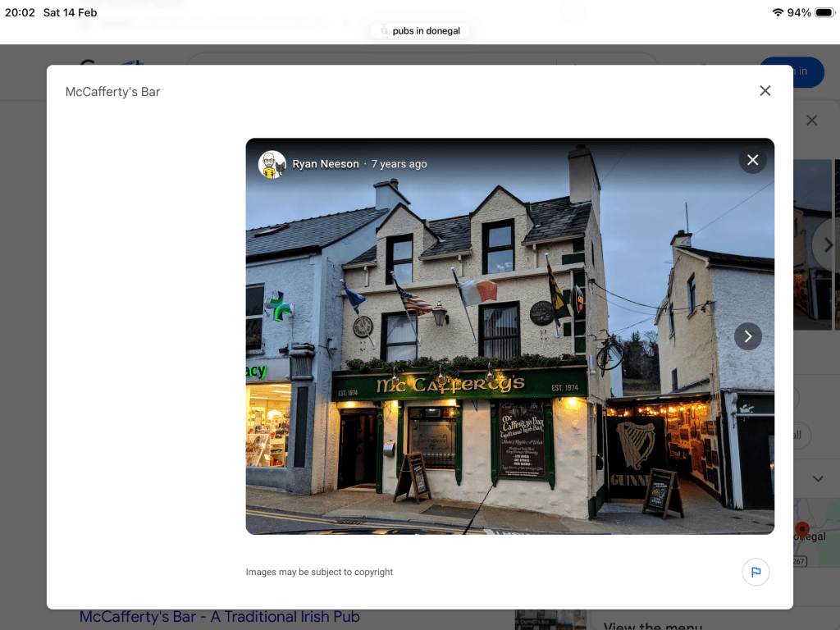840x630 pixels.
Task: Select the red map pin for Donegal
Action: coord(802,529)
